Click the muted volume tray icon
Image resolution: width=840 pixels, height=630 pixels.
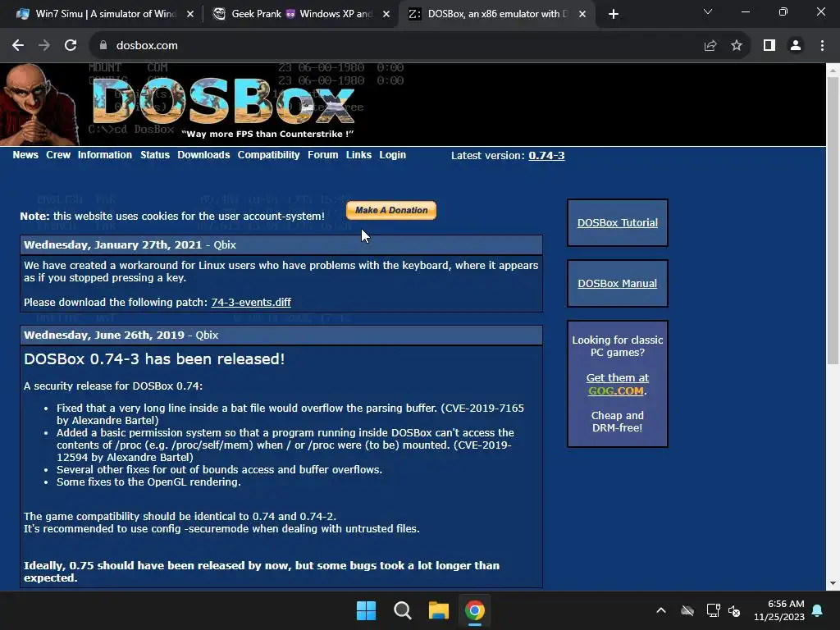click(734, 610)
